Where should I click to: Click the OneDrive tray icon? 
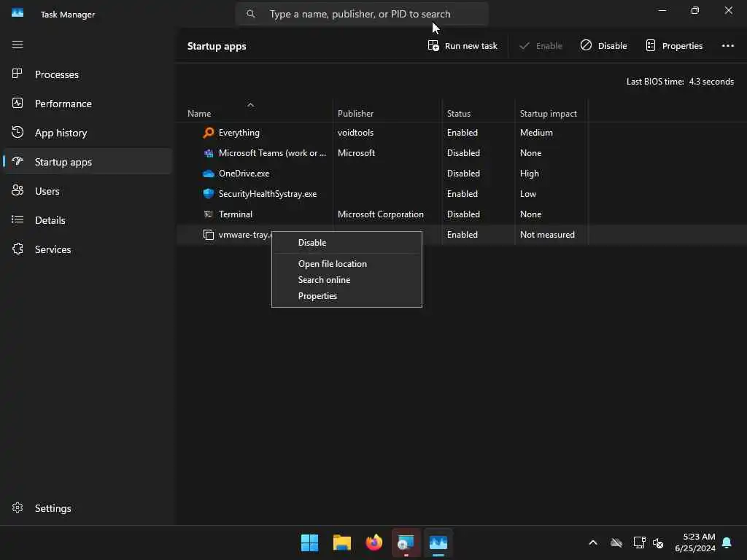coord(616,542)
